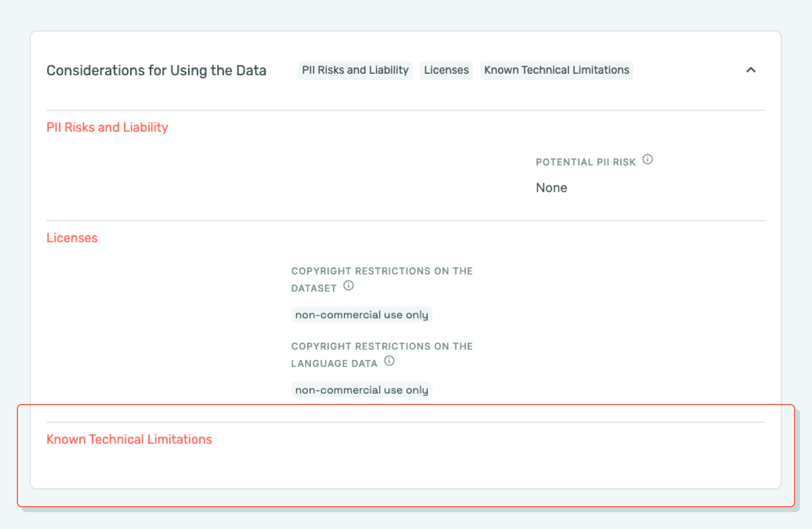Click the Copyright Restrictions on the Language Data label
The height and width of the screenshot is (529, 812).
382,355
